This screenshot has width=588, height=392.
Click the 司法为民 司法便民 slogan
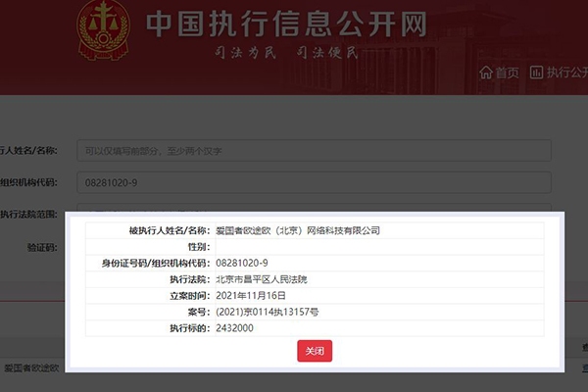click(286, 53)
